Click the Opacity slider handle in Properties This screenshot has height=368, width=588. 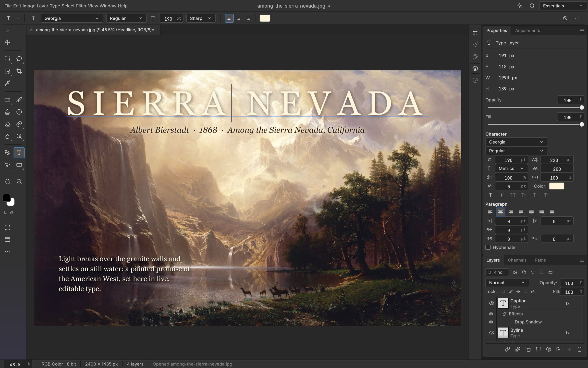coord(581,108)
